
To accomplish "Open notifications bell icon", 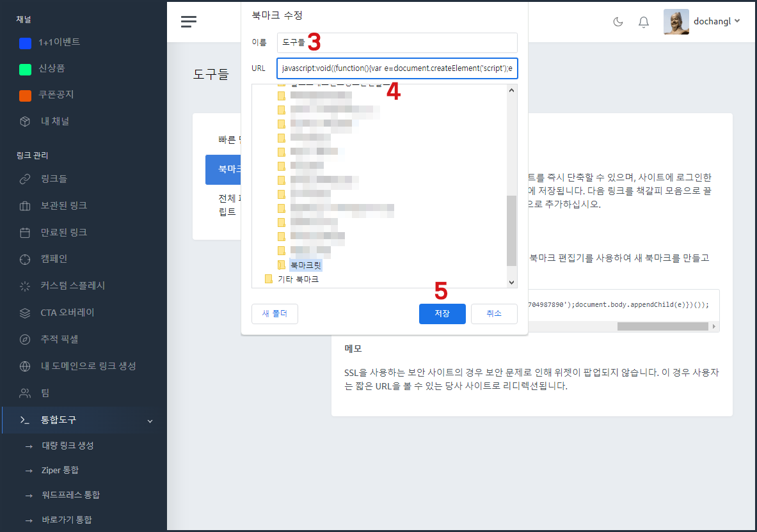I will point(644,22).
